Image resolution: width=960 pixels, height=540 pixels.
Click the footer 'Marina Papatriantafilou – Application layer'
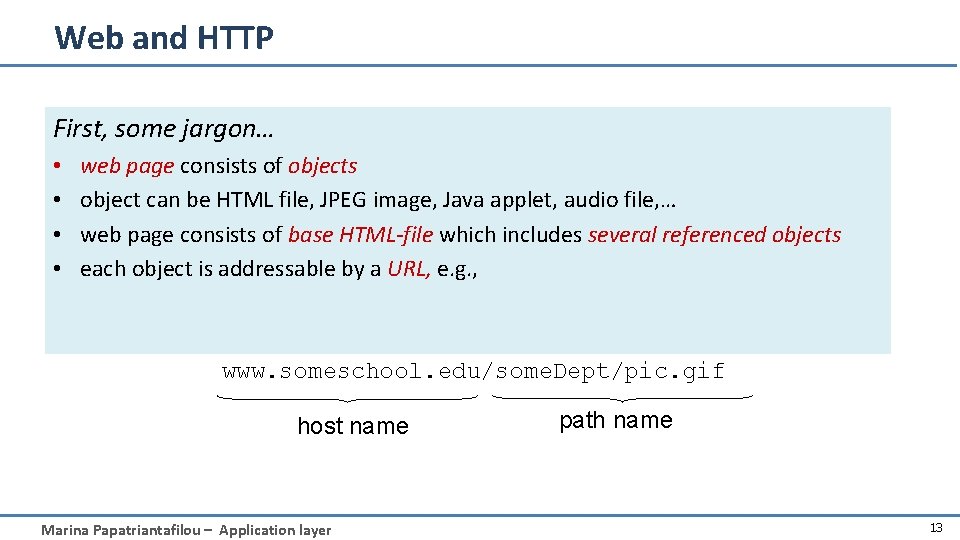pos(186,530)
